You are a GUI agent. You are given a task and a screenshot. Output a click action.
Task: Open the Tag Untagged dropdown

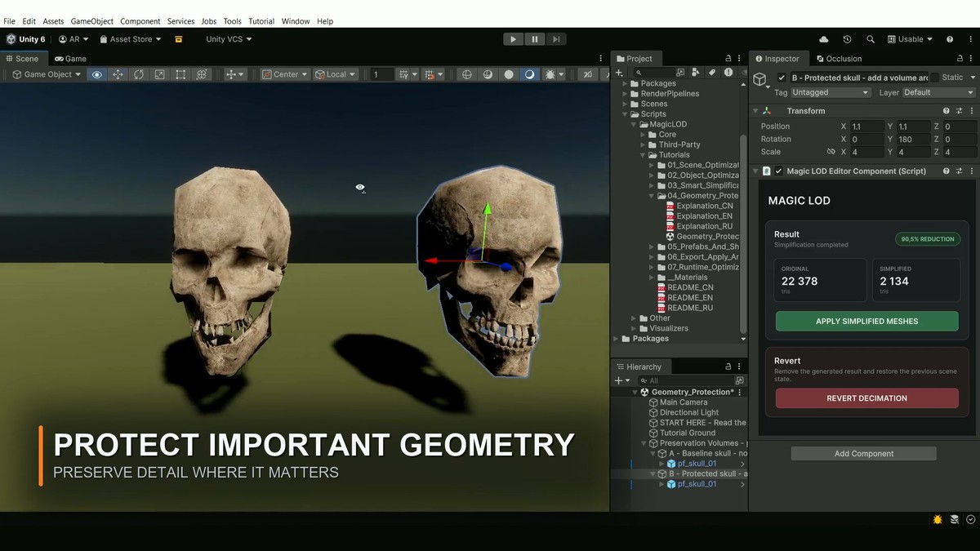tap(831, 92)
